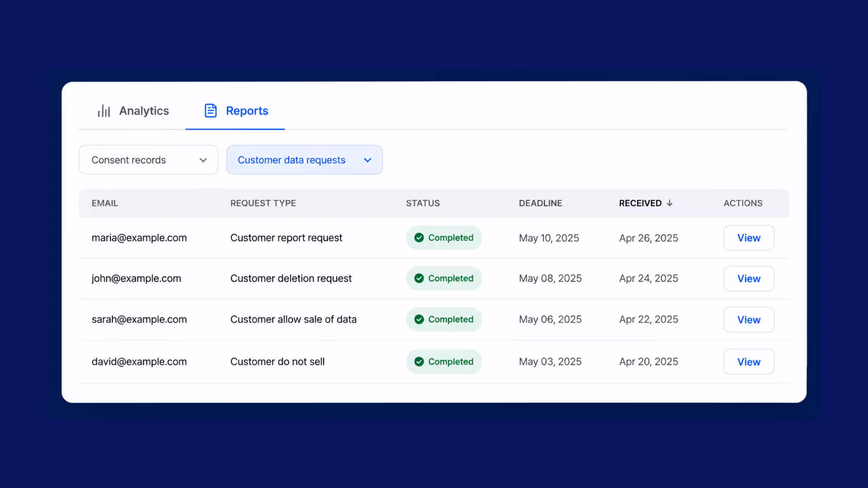Click the Received sort arrow icon
868x488 pixels.
point(670,203)
